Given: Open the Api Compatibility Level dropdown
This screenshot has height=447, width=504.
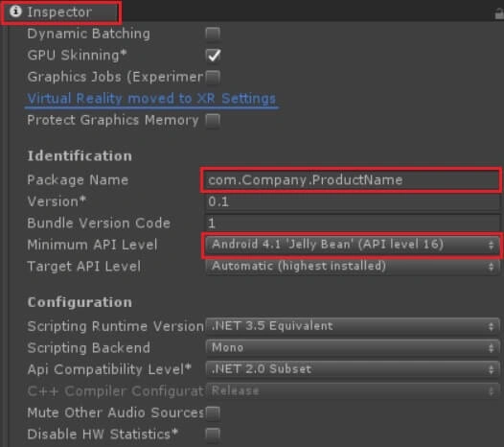Looking at the screenshot, I should (353, 369).
